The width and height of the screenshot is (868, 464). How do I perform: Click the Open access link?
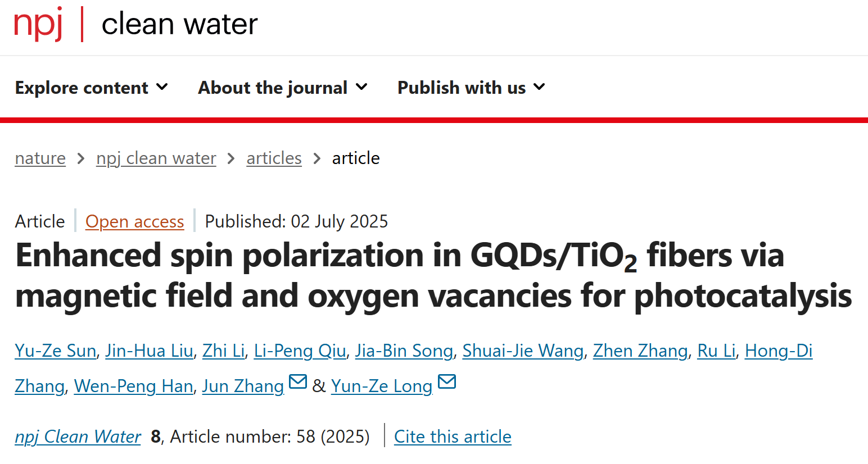(134, 222)
